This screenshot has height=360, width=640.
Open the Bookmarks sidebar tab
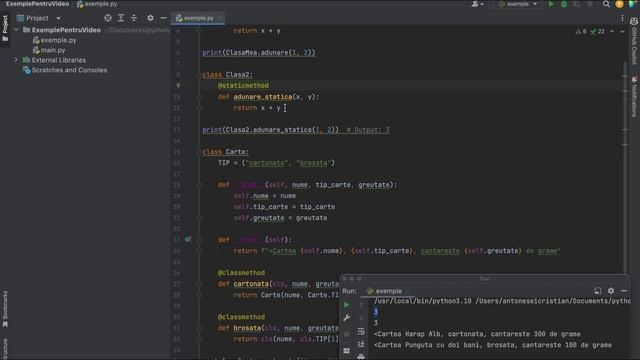point(5,308)
